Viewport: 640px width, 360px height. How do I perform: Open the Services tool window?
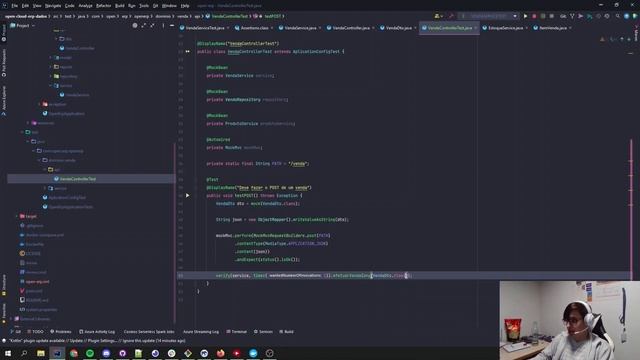[x=263, y=332]
